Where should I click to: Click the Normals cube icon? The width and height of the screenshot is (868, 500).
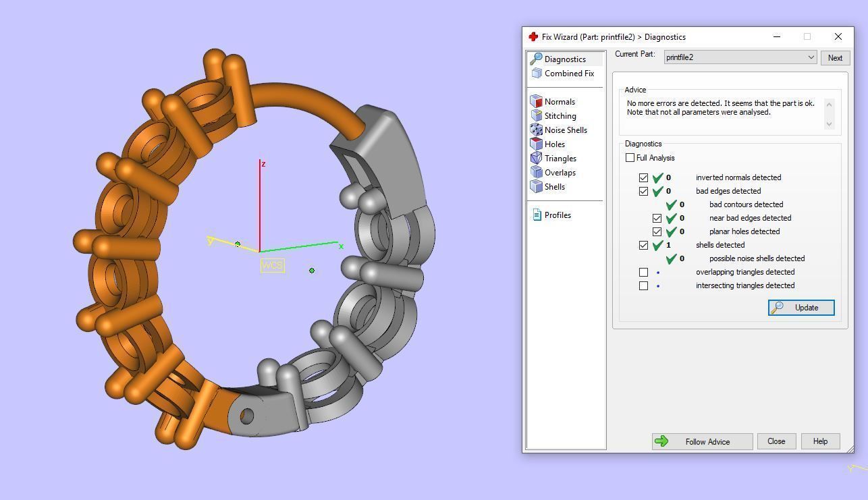pos(537,101)
